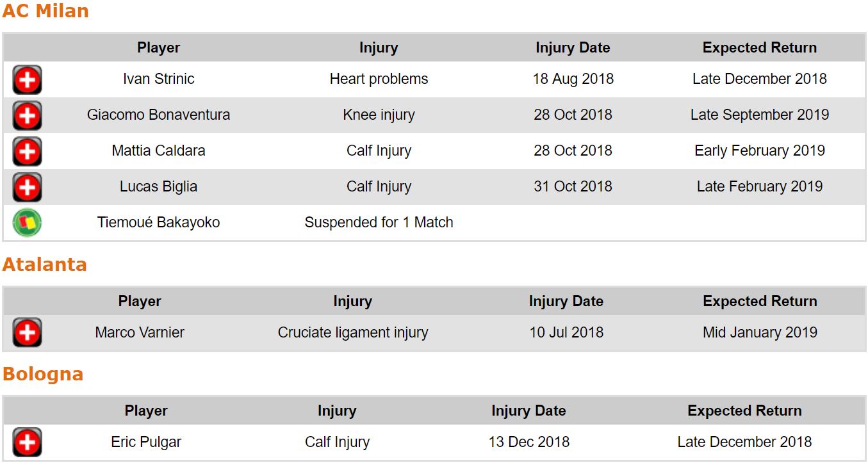The height and width of the screenshot is (463, 868).
Task: Open the AC Milan team heading
Action: tap(45, 12)
